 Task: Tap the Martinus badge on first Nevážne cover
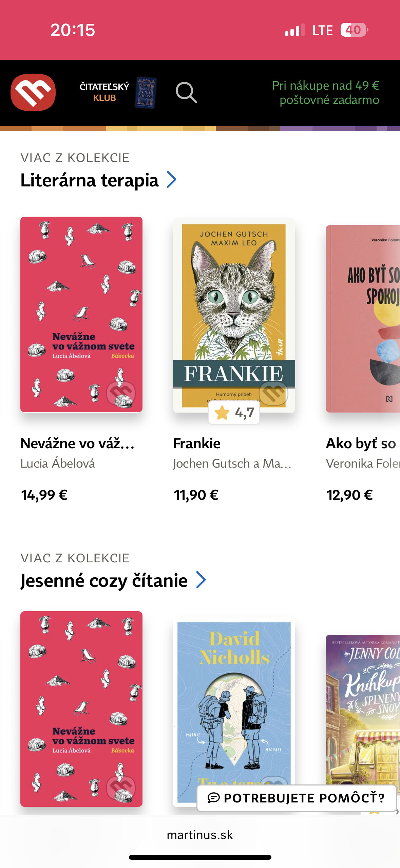121,393
